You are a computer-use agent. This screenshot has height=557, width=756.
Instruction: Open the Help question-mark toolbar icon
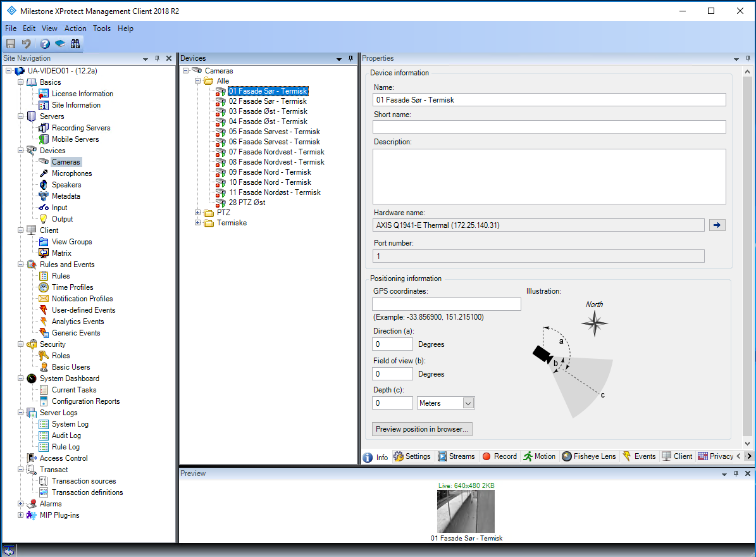[45, 44]
